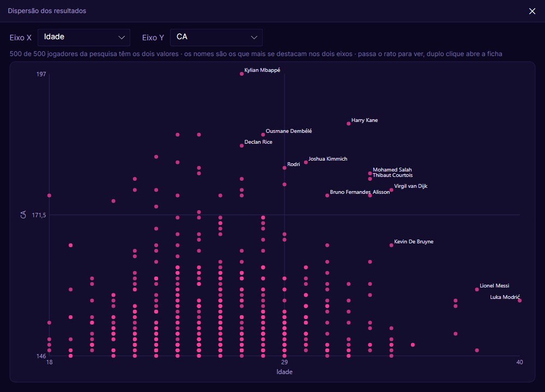Select the Alisson data point
The height and width of the screenshot is (392, 545).
pyautogui.click(x=370, y=195)
